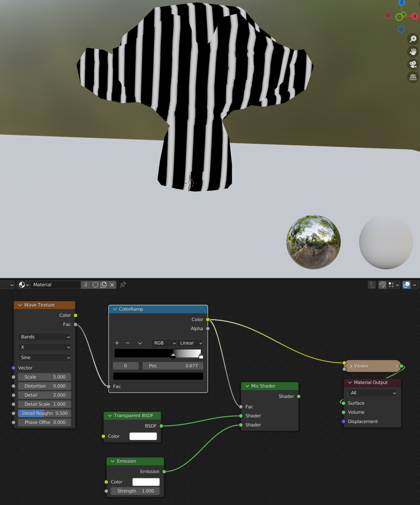Click the hollow red negative X axis circle
This screenshot has height=505, width=420.
[388, 15]
